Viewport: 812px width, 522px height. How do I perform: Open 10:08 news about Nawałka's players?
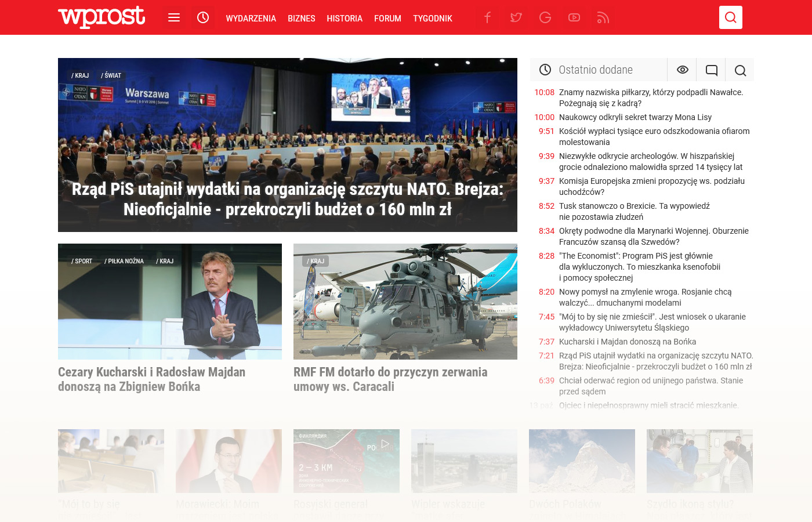pos(651,97)
